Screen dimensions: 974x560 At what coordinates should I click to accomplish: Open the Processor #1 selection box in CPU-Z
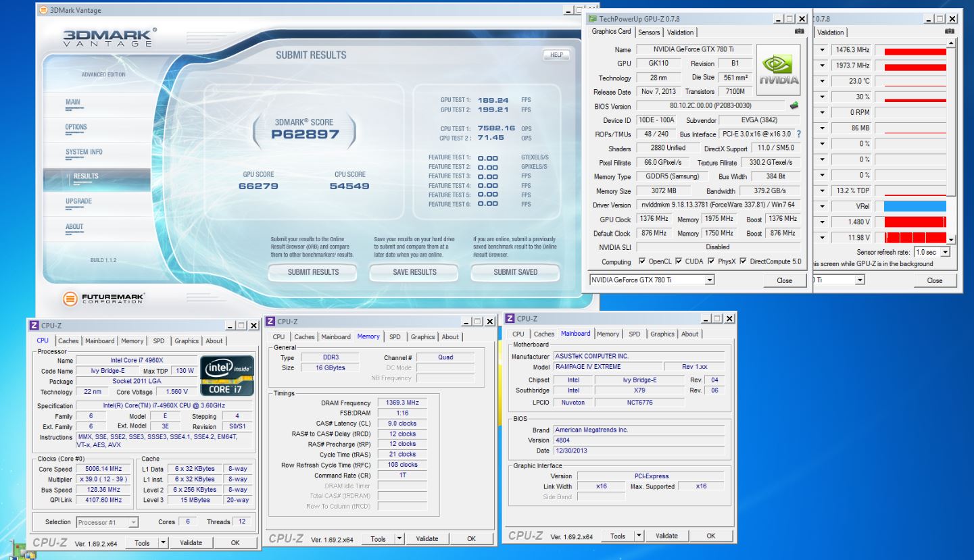click(x=107, y=522)
